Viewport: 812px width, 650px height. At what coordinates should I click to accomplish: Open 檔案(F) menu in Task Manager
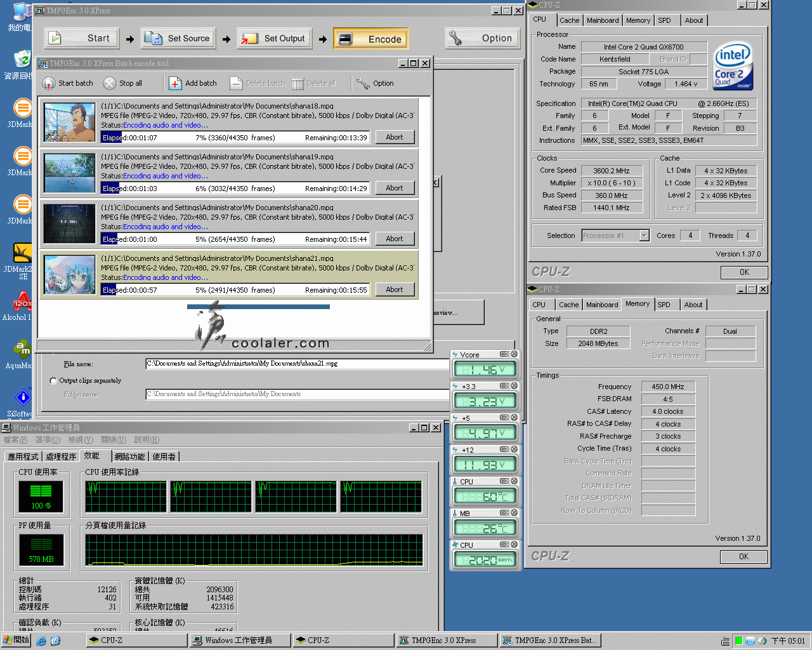(15, 440)
